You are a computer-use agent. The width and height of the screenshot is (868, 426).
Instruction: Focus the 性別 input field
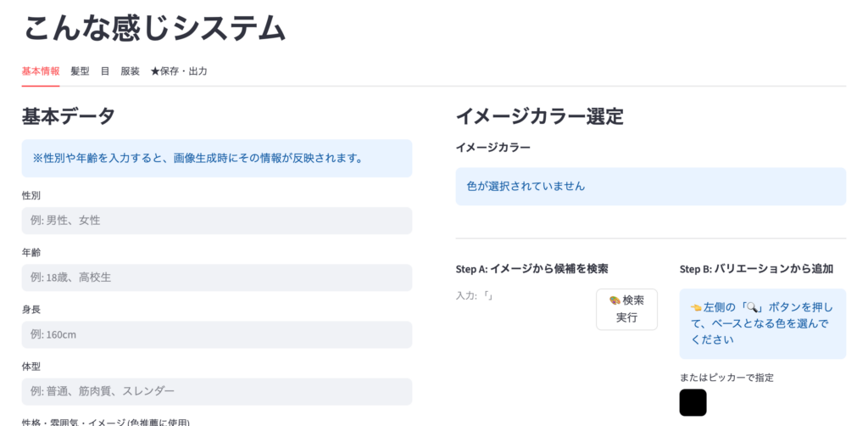click(x=217, y=221)
